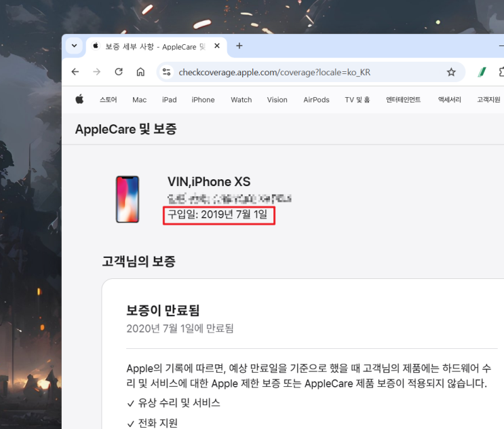
Task: Open the iPad menu item
Action: click(170, 100)
